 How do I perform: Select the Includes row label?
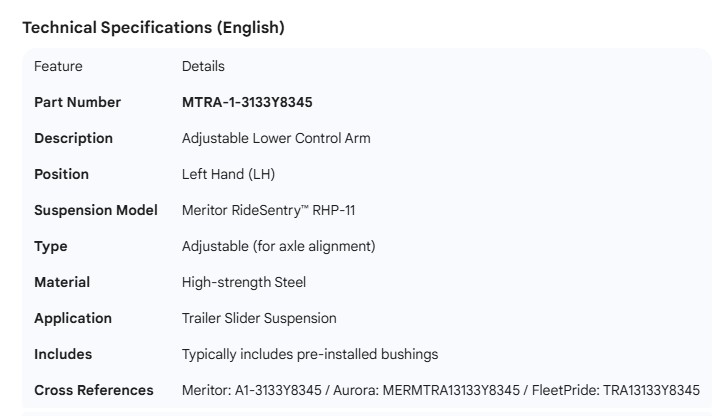[63, 354]
